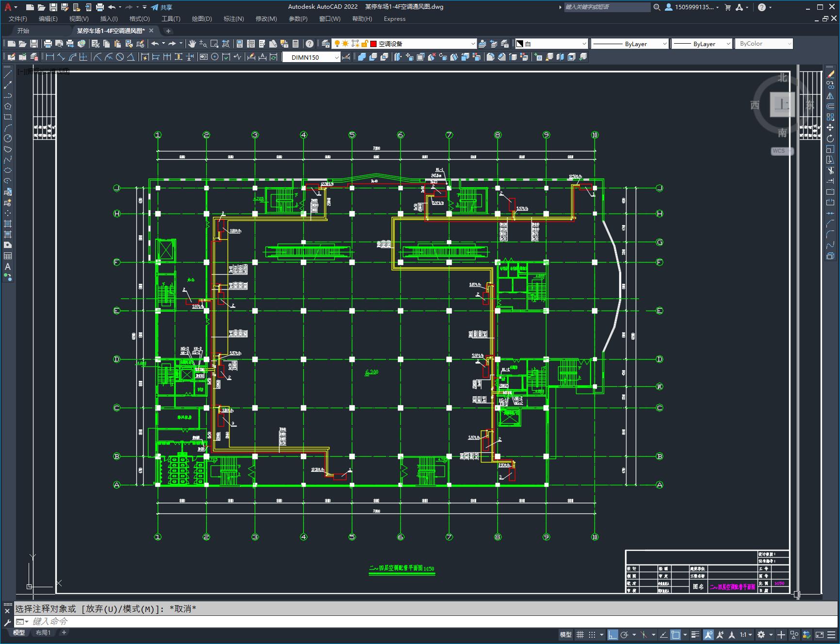Open the ByColor plot style dropdown
The height and width of the screenshot is (644, 840).
tap(764, 44)
